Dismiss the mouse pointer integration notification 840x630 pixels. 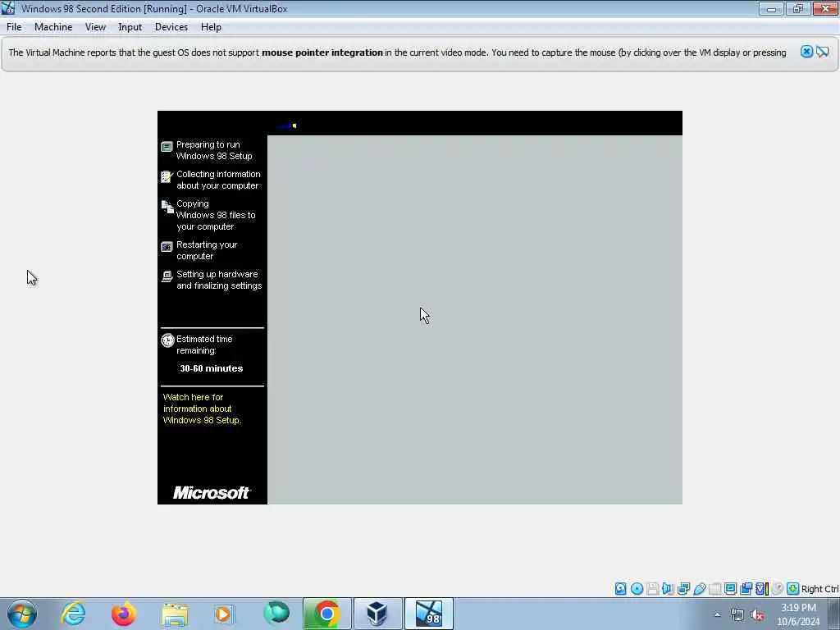[x=806, y=52]
